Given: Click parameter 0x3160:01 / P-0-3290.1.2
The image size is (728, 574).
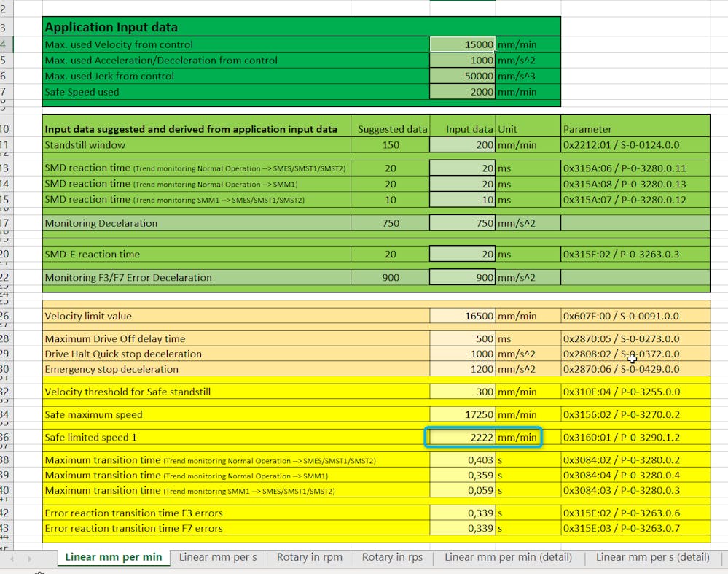Looking at the screenshot, I should tap(621, 438).
